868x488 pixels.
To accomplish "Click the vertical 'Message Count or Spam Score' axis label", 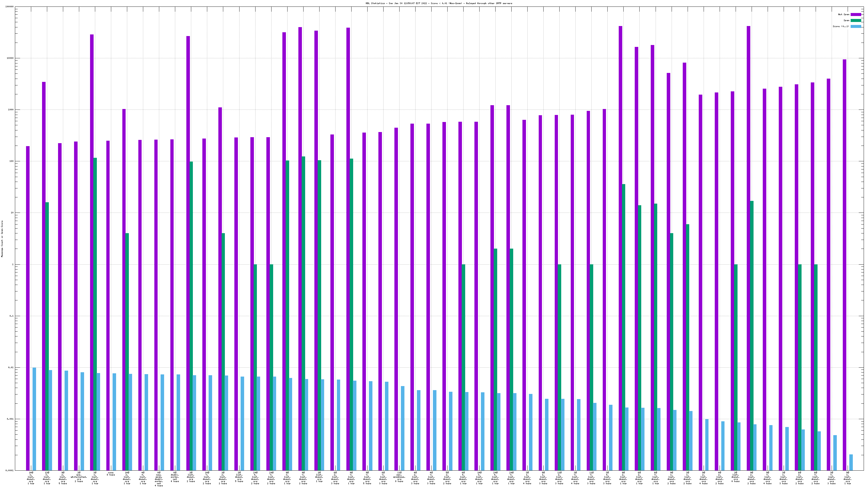I will [2, 239].
